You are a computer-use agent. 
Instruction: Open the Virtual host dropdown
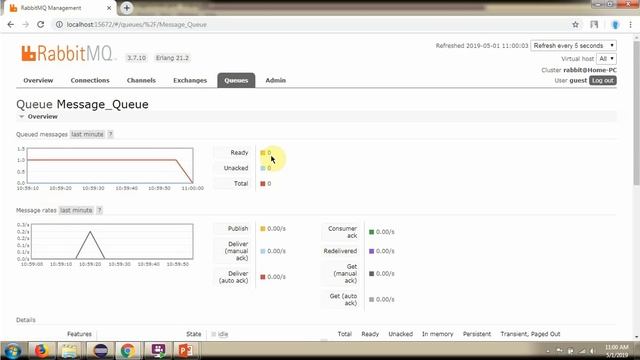click(x=606, y=59)
